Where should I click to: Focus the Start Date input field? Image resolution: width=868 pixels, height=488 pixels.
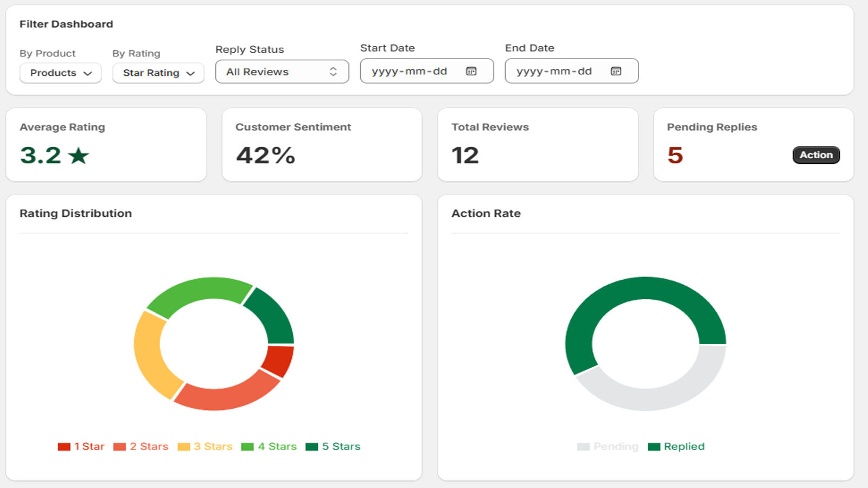click(x=427, y=71)
